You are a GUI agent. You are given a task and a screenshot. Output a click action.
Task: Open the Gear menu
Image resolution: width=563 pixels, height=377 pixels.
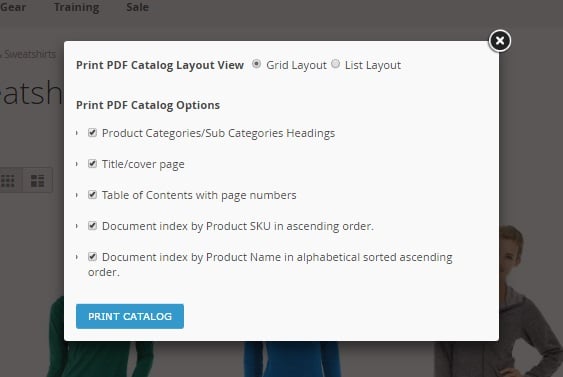click(x=13, y=7)
